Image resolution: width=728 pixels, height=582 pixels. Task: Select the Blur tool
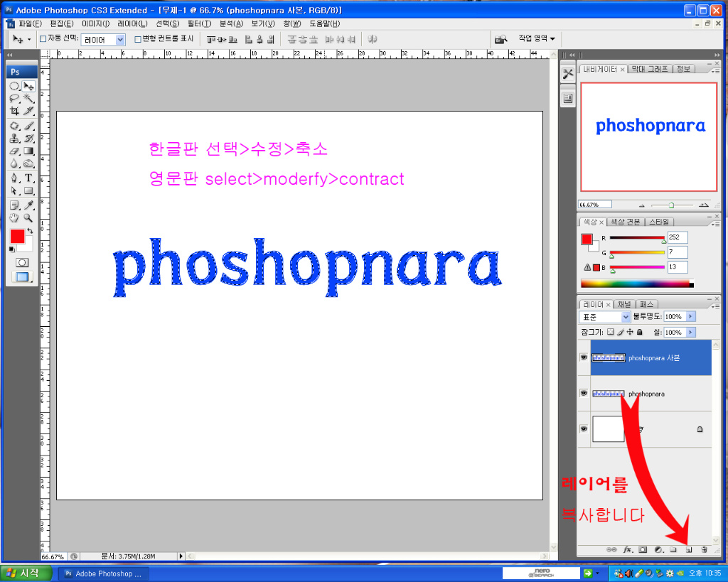point(14,163)
